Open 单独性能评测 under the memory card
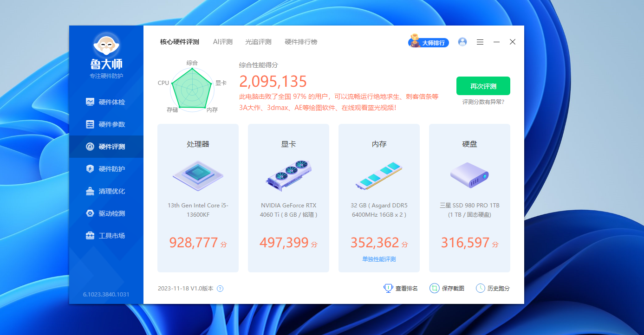 tap(378, 258)
